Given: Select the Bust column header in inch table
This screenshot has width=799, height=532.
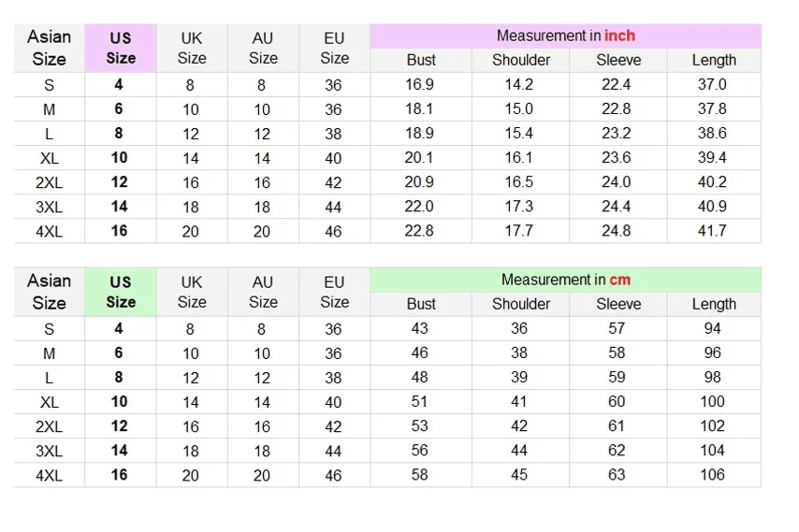Looking at the screenshot, I should [x=421, y=60].
